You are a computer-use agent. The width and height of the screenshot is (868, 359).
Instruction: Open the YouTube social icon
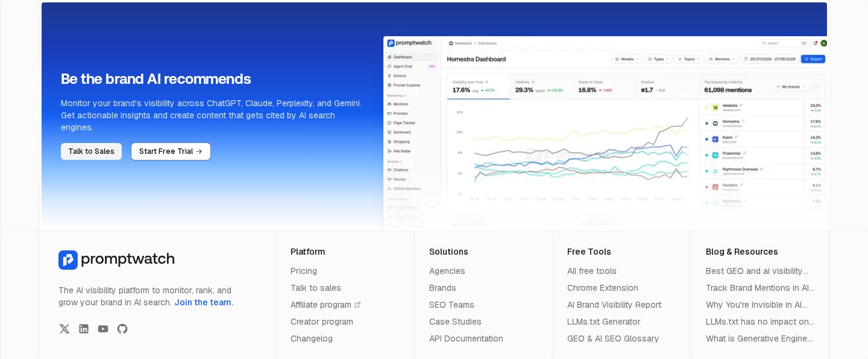click(x=103, y=329)
